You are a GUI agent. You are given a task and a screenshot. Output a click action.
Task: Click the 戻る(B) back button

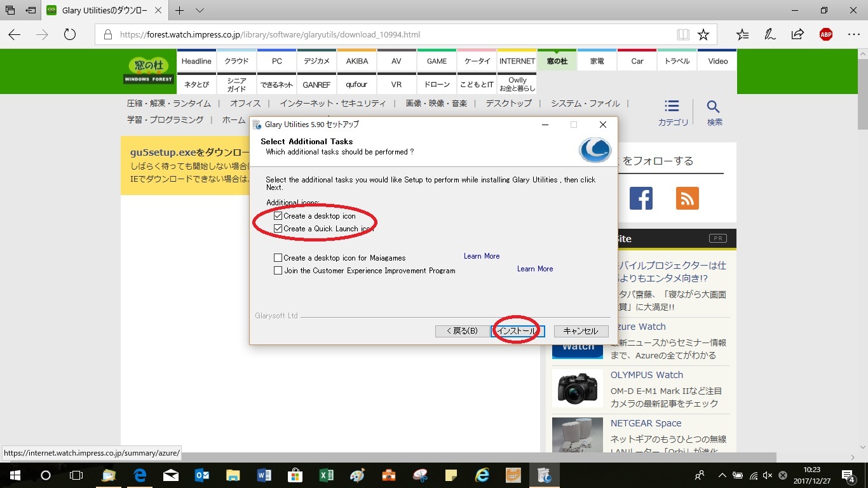(462, 331)
